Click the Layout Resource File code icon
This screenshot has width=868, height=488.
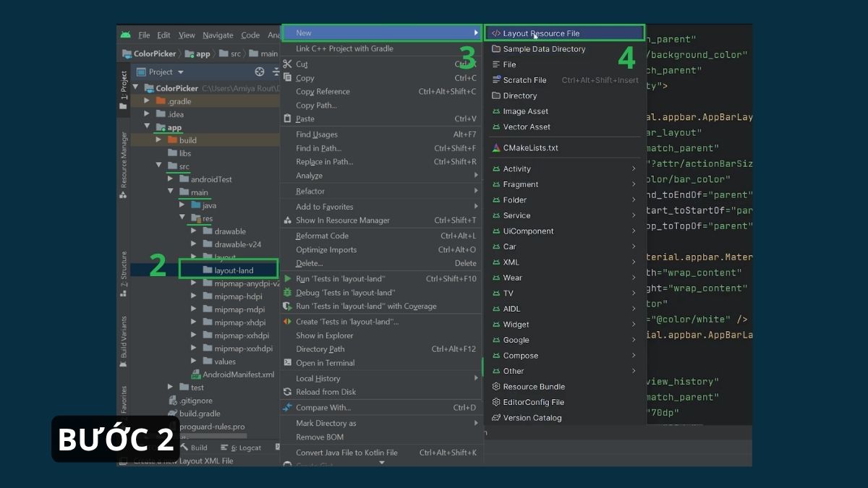[x=496, y=33]
